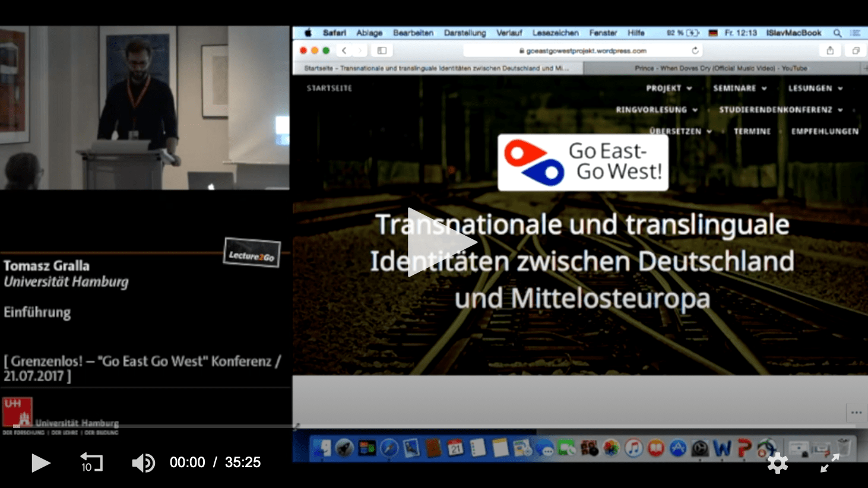Open Microsoft Word in the Dock

click(x=722, y=448)
